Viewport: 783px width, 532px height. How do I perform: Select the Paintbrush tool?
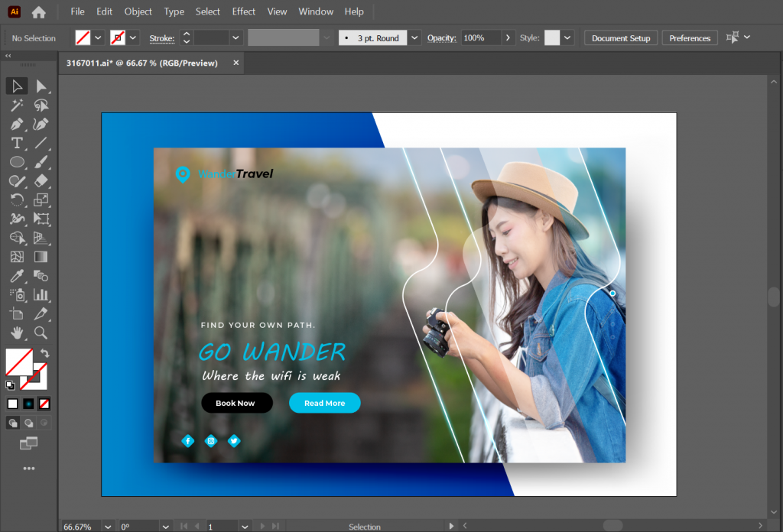click(41, 162)
